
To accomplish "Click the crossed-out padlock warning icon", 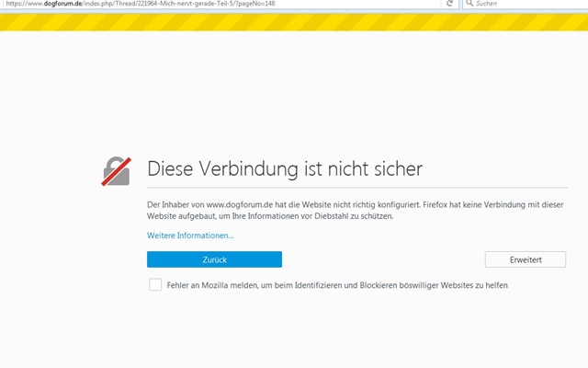I will (x=117, y=171).
